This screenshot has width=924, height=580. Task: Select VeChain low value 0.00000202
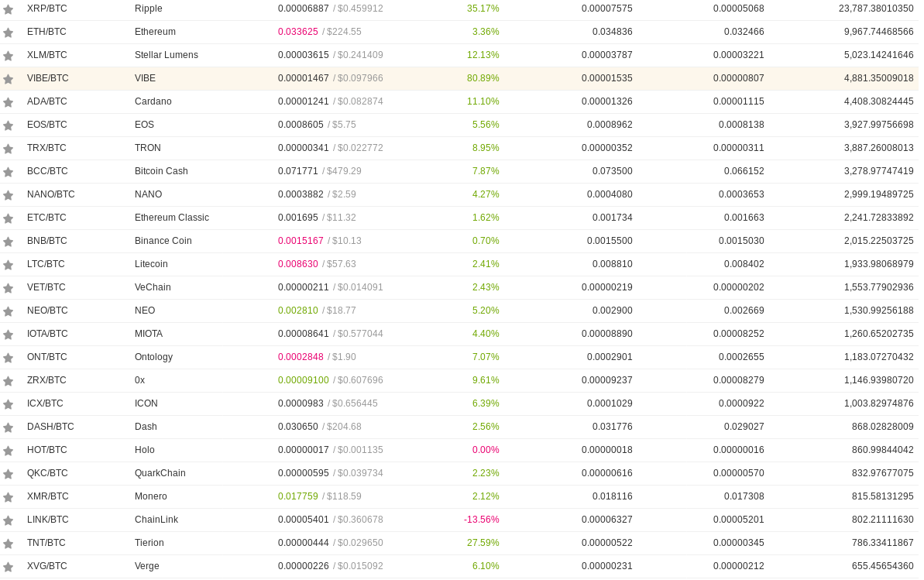coord(739,287)
